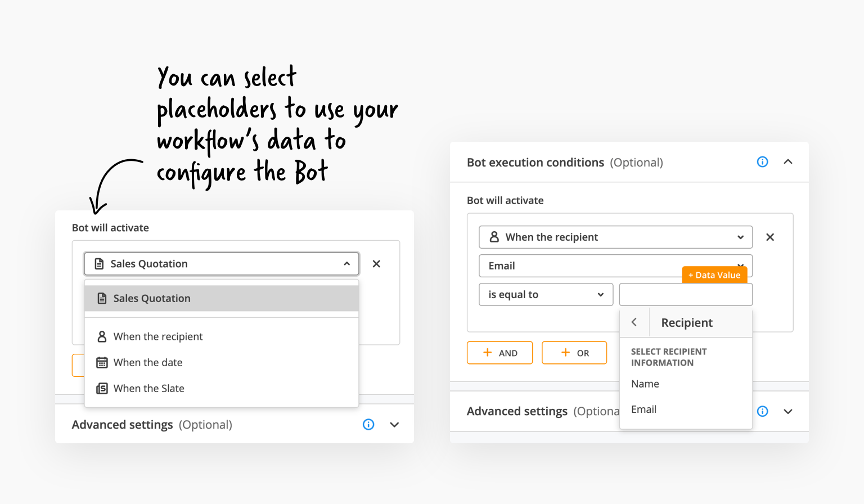Open the is equal to dropdown

click(545, 294)
